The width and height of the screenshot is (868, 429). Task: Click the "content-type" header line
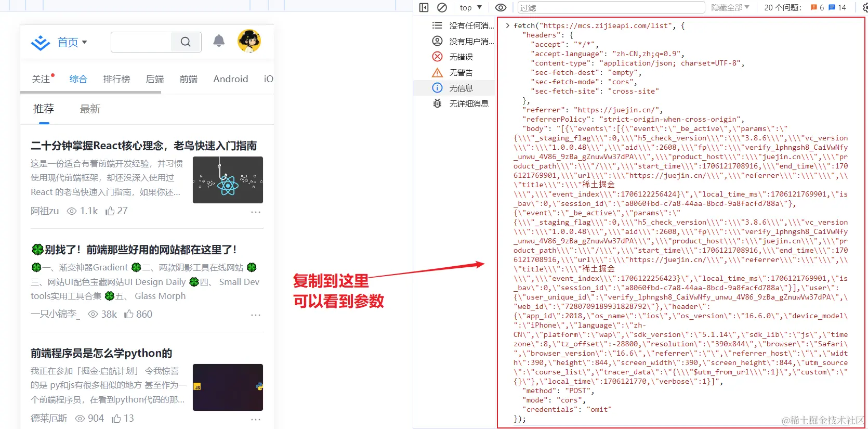(638, 63)
